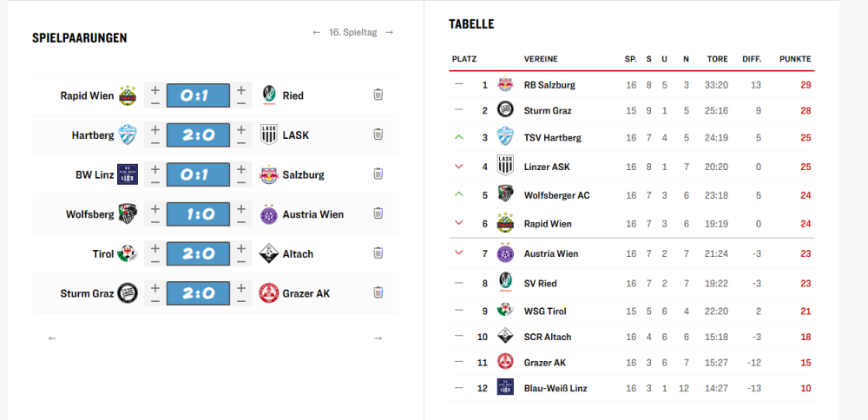Increase Rapid Wien's goals with plus
Viewport: 868px width, 420px height.
pyautogui.click(x=155, y=89)
